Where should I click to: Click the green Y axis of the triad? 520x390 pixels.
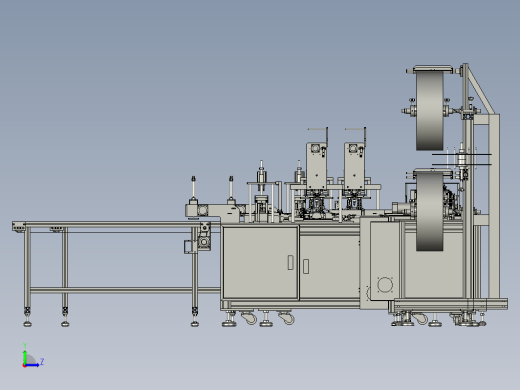tap(25, 357)
